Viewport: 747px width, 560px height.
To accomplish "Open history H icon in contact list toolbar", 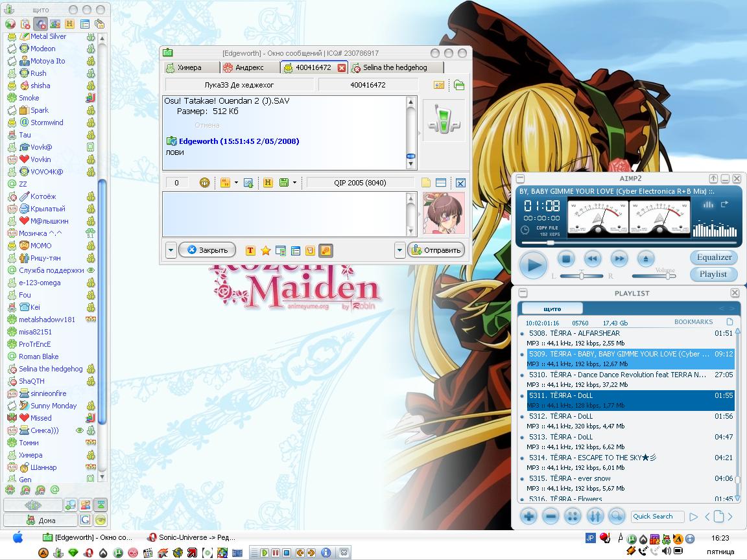I will click(x=69, y=24).
